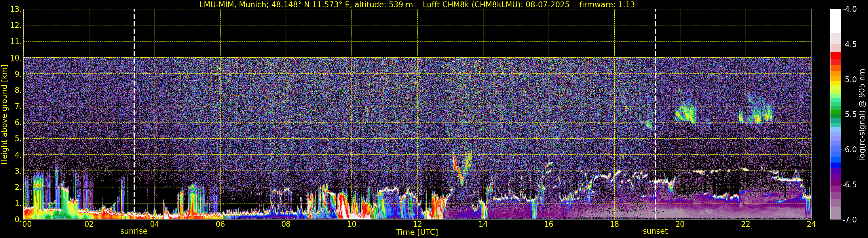Viewport: 868px width, 238px height.
Task: Click the "Height above ground [km]" axis label
Action: pos(4,115)
